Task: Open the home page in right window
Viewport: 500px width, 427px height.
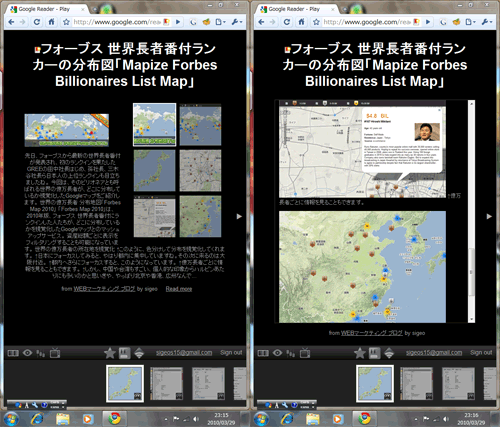Action: tap(301, 22)
